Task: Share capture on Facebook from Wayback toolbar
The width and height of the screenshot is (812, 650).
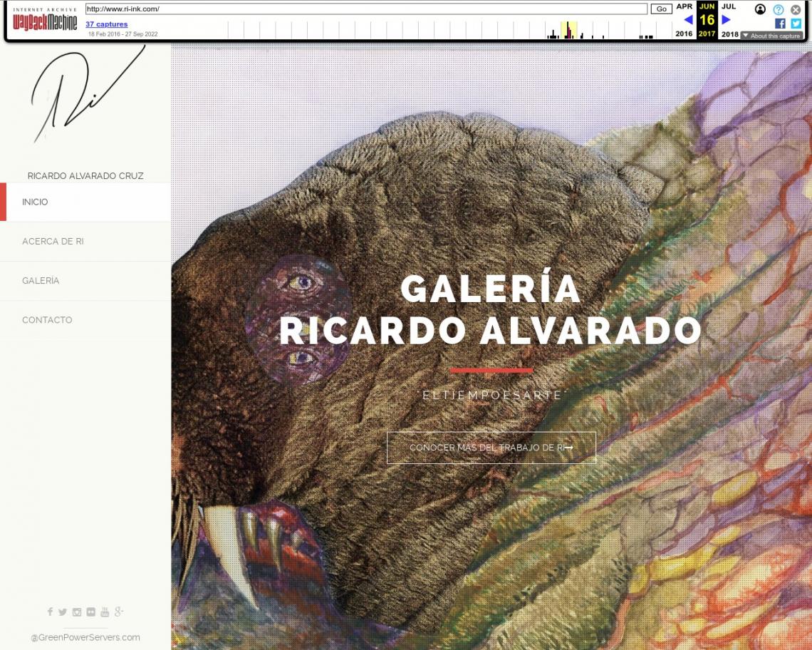Action: click(780, 24)
